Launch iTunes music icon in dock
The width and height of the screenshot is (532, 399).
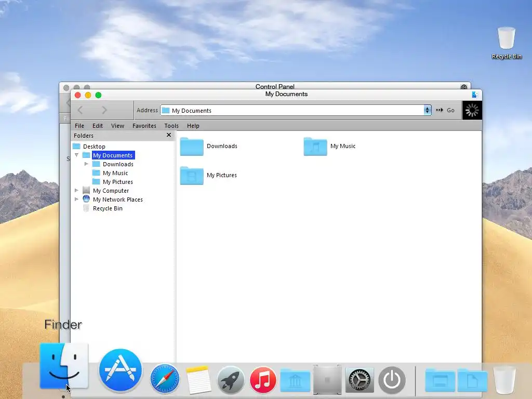point(263,380)
